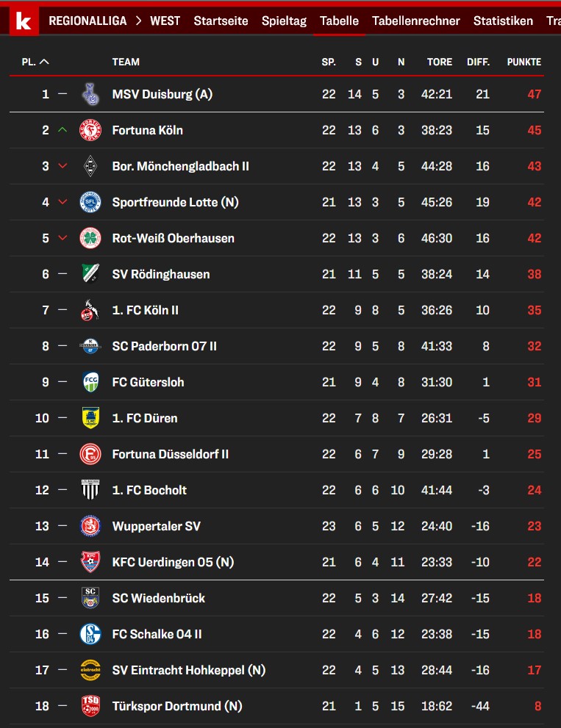
Task: Click the MSV Duisburg club crest
Action: coord(90,94)
